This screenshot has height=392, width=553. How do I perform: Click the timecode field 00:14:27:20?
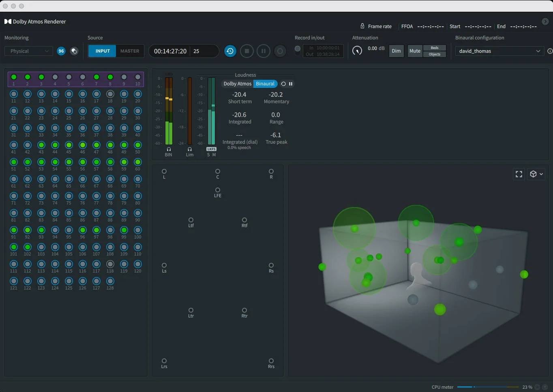[170, 51]
